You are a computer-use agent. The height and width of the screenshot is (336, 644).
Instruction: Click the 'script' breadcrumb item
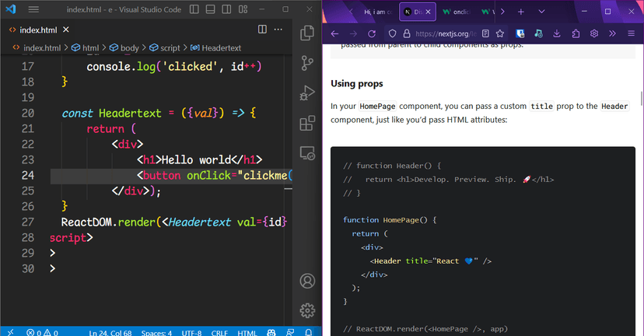[170, 47]
